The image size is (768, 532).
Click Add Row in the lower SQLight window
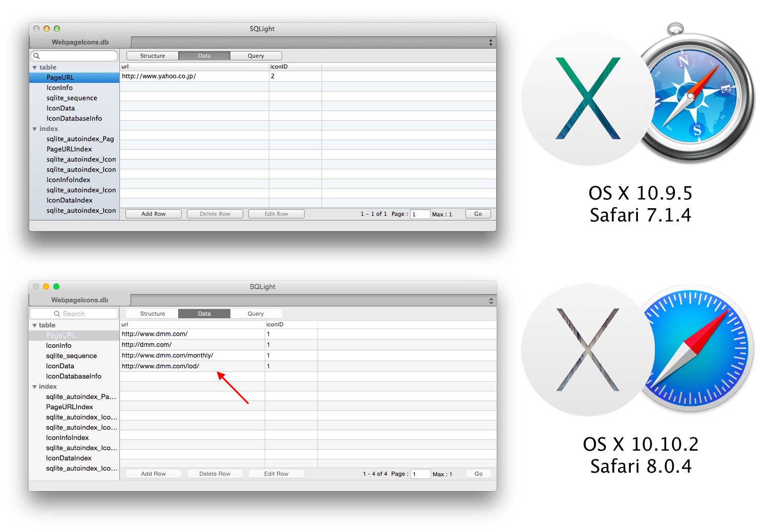coord(154,474)
